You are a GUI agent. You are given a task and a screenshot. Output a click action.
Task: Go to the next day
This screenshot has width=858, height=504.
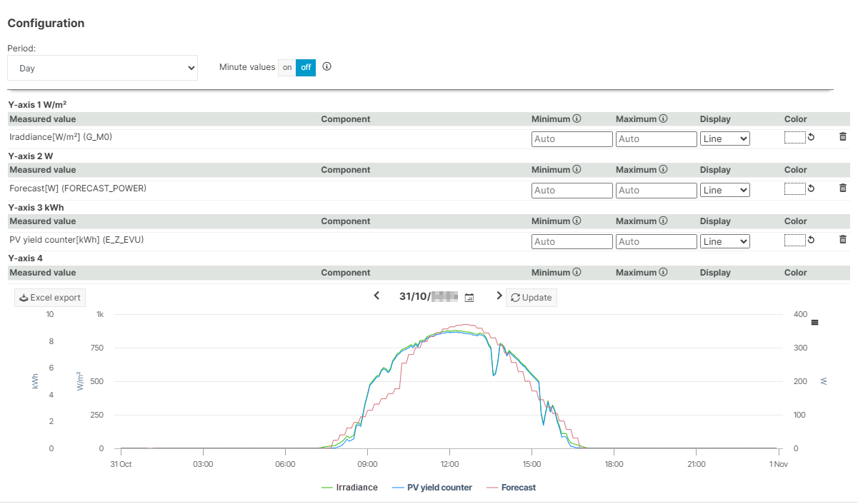499,296
